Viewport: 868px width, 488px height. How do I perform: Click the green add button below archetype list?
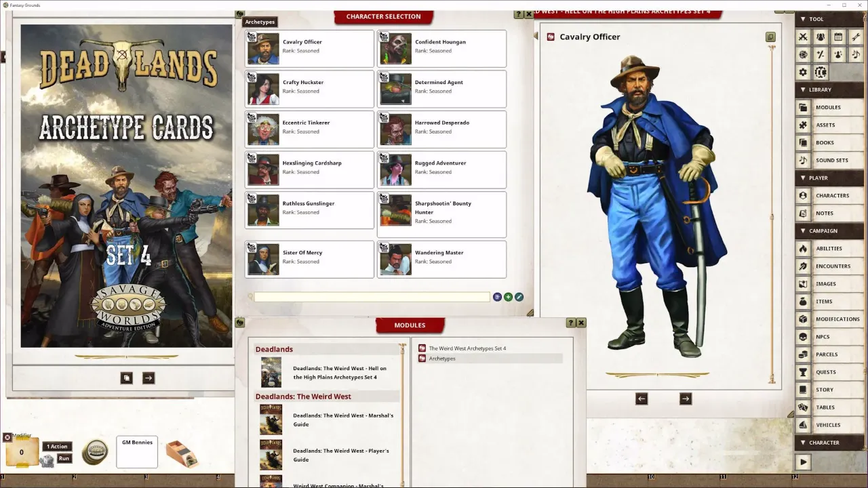tap(508, 297)
